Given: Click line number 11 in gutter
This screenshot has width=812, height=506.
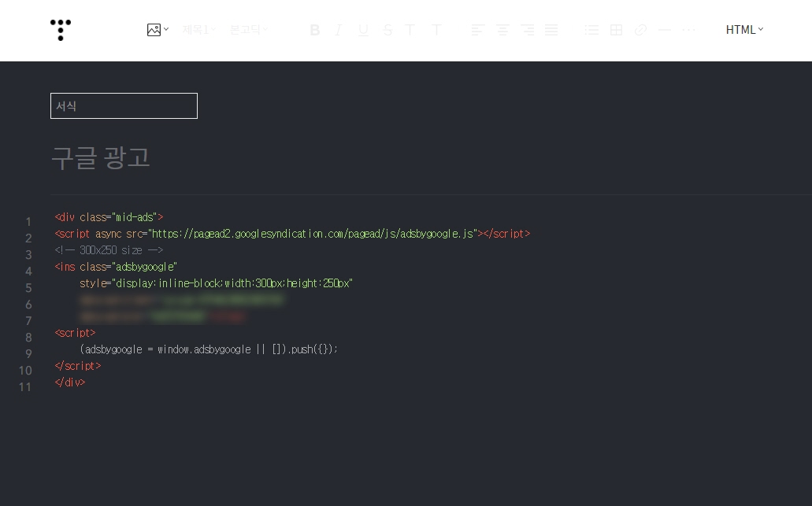Looking at the screenshot, I should pyautogui.click(x=25, y=387).
